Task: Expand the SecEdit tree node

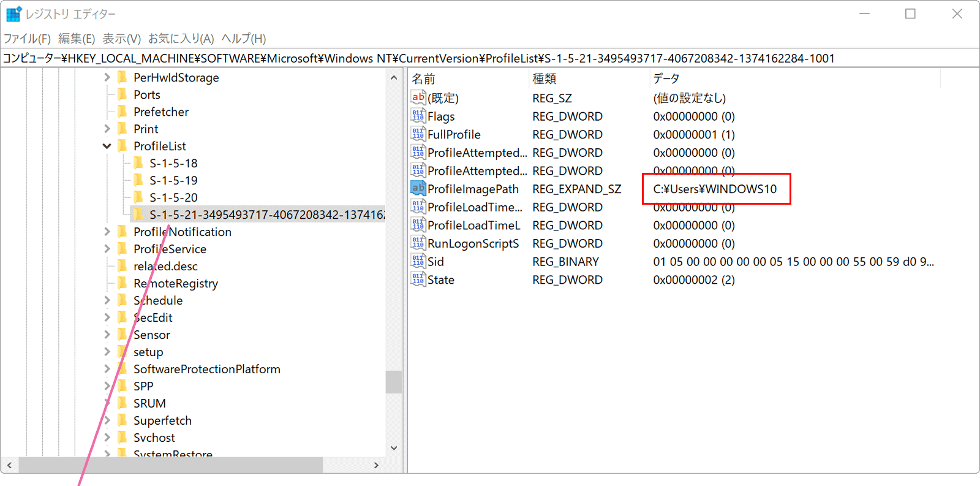Action: [x=107, y=317]
